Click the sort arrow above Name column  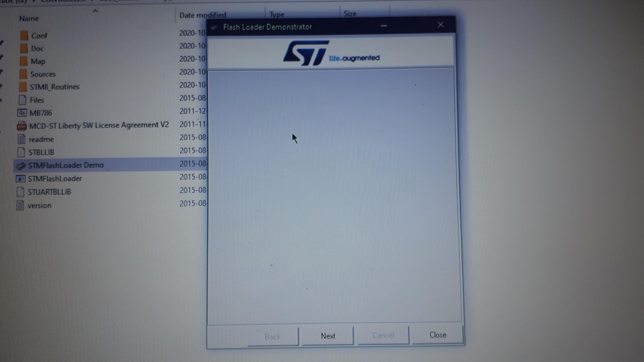pyautogui.click(x=95, y=11)
